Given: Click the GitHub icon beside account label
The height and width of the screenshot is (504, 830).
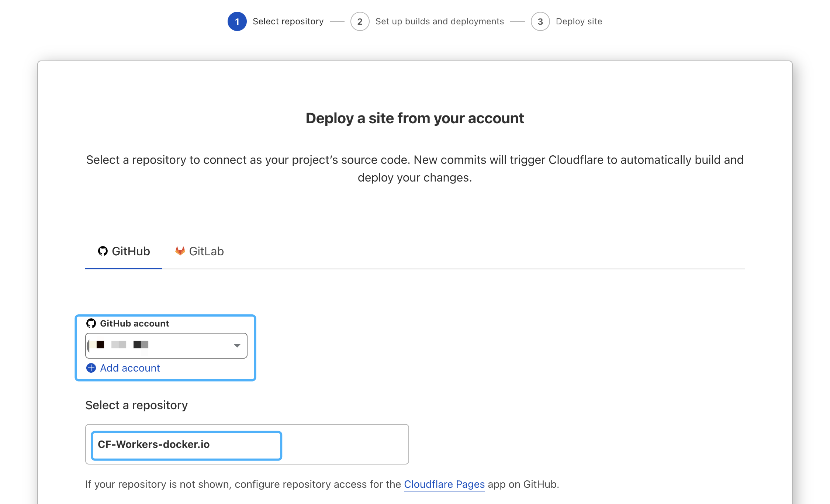Looking at the screenshot, I should coord(91,324).
